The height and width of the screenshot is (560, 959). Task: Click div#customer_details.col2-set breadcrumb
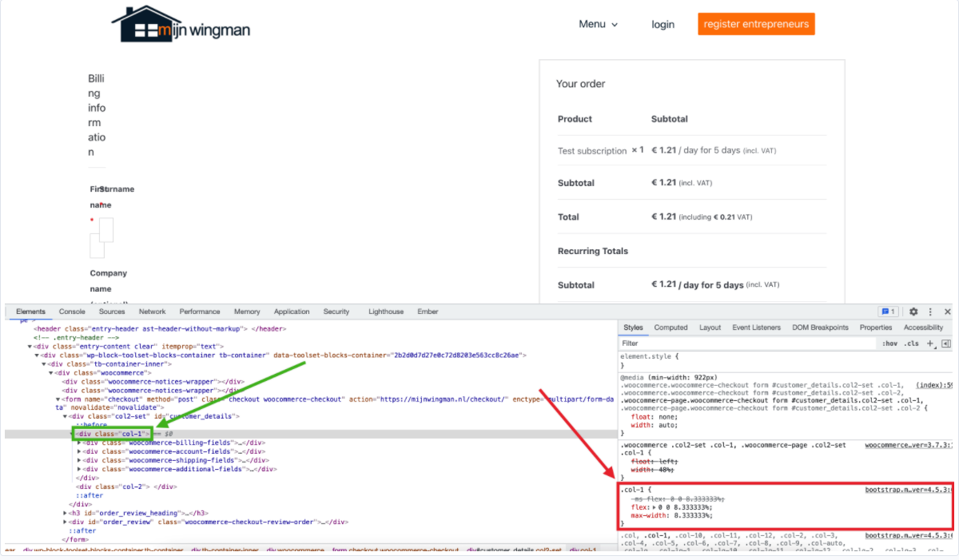(x=514, y=550)
